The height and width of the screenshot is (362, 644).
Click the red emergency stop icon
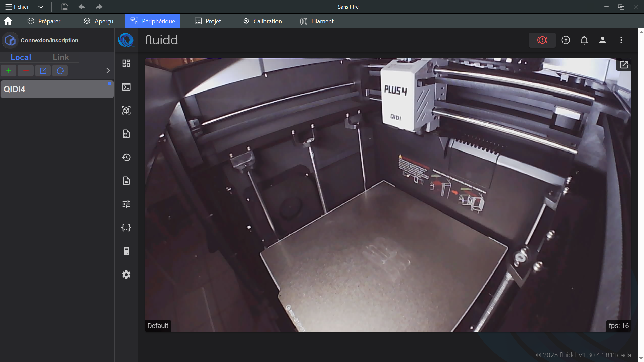coord(542,40)
